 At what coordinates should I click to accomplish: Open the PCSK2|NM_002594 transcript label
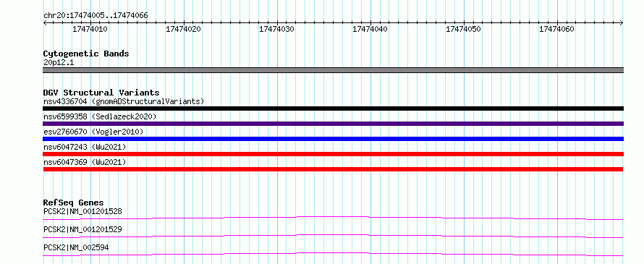[x=77, y=247]
